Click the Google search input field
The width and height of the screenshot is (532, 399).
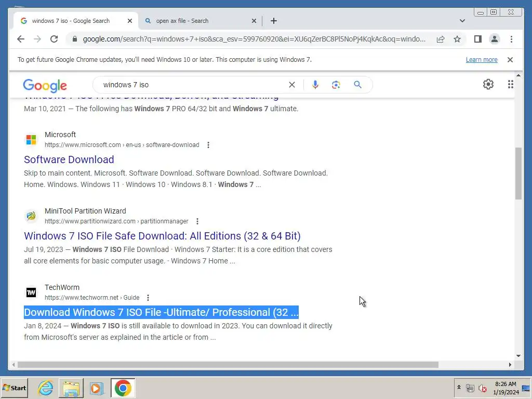pos(193,85)
